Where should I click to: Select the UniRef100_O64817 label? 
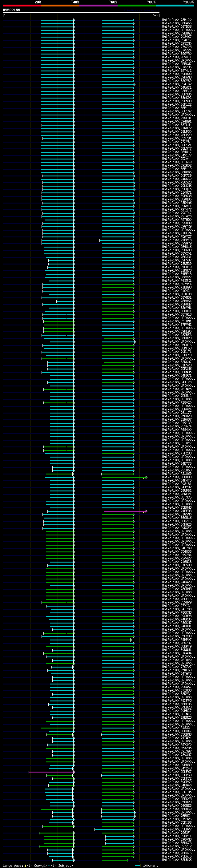177,152
